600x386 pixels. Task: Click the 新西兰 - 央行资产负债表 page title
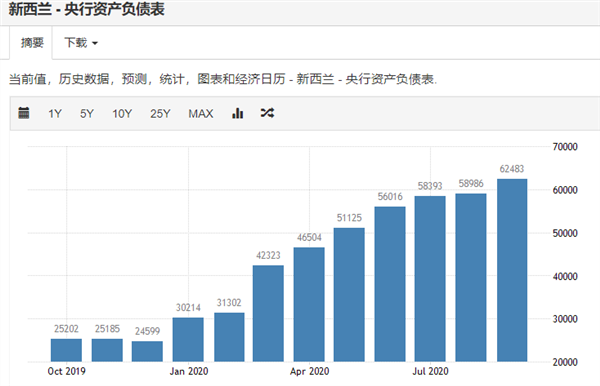pyautogui.click(x=86, y=9)
